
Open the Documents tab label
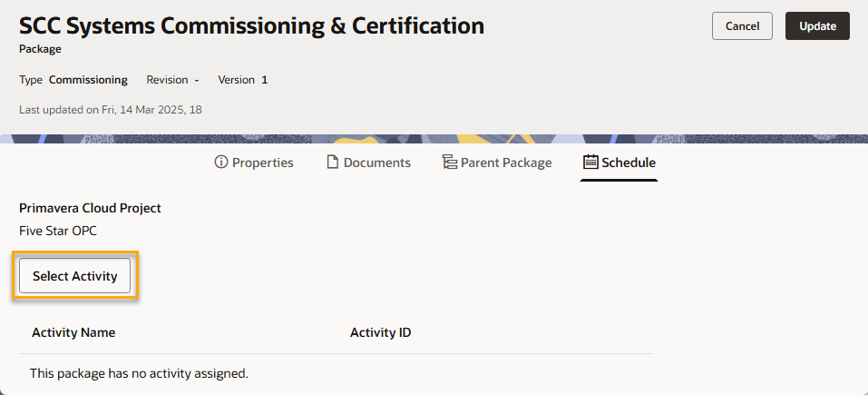click(x=376, y=163)
